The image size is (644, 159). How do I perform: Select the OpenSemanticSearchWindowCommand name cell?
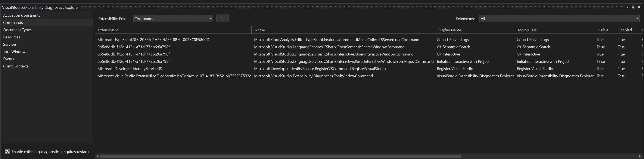point(329,47)
